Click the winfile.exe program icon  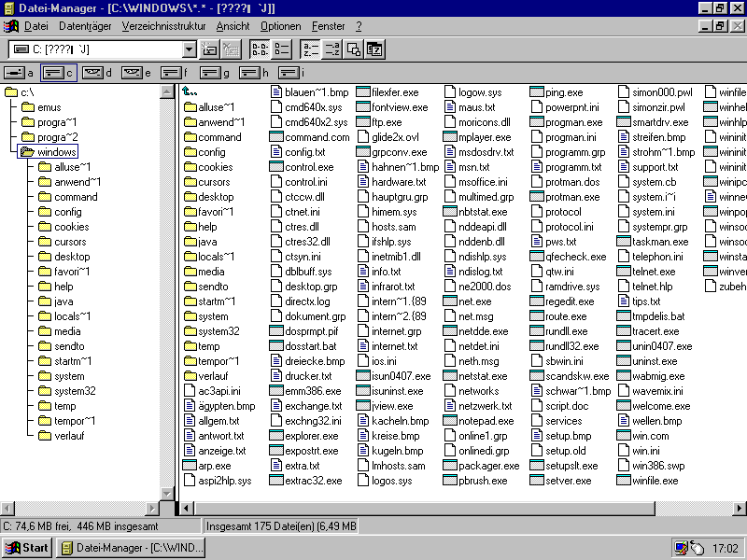tap(624, 481)
